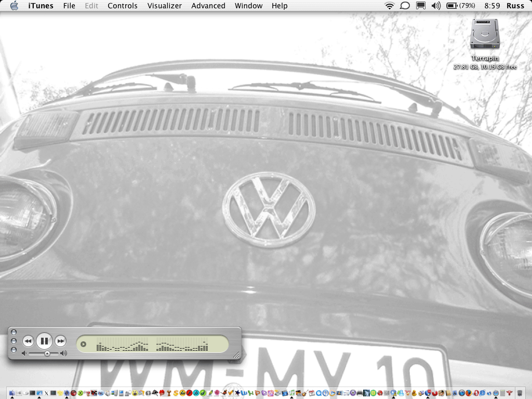Skip back to the previous track
This screenshot has width=532, height=399.
[28, 341]
